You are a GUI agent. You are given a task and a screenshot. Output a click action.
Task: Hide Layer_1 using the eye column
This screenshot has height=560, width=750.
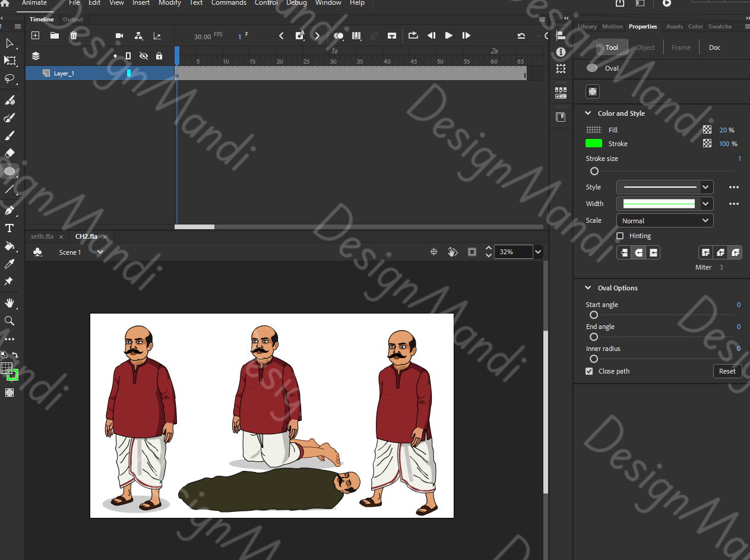(x=143, y=74)
